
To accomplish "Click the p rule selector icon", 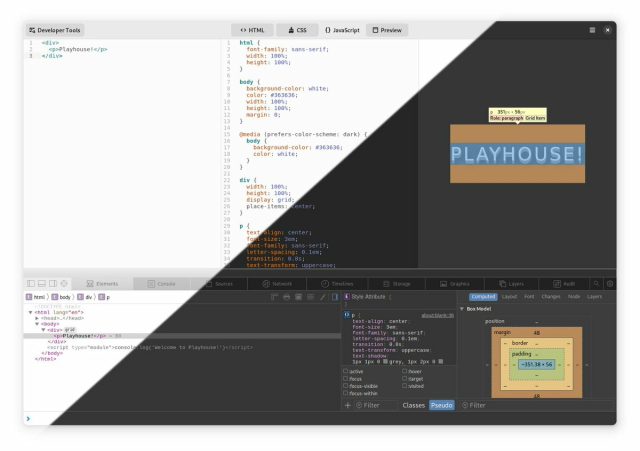I will point(347,315).
